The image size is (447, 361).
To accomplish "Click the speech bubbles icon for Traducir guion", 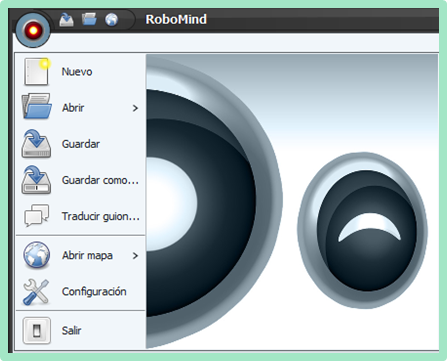I will pyautogui.click(x=37, y=216).
